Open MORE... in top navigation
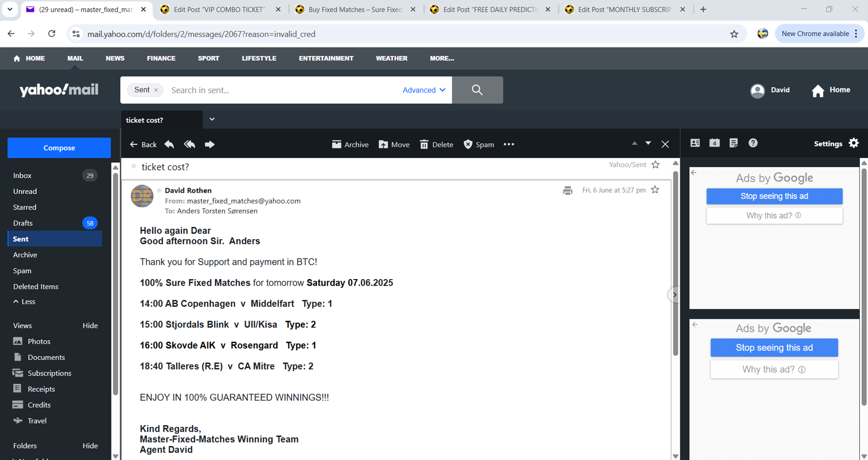This screenshot has width=868, height=460. point(442,59)
